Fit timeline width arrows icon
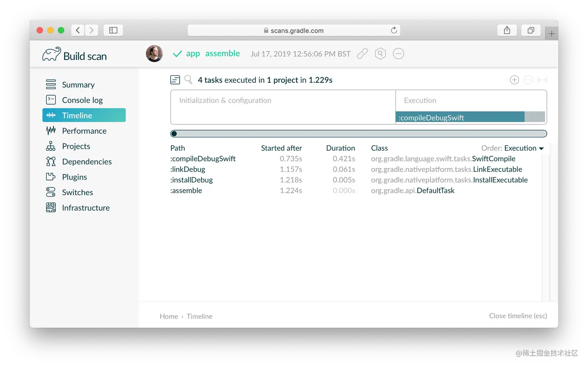 tap(542, 80)
